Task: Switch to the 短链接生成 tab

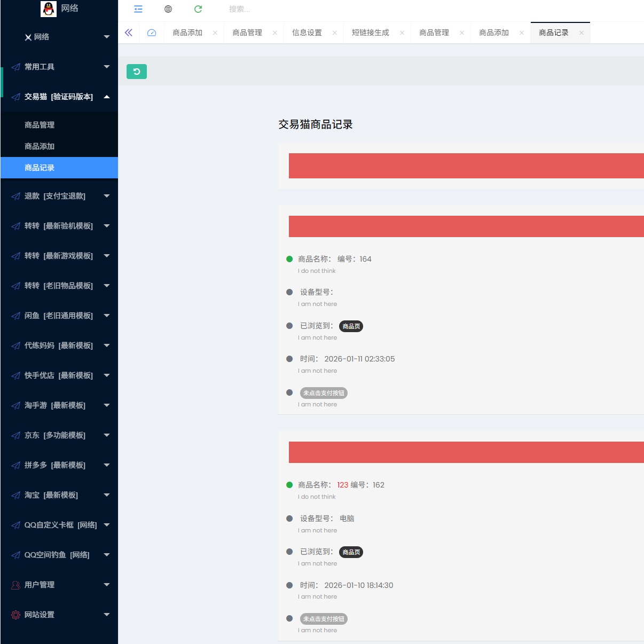Action: [x=371, y=33]
